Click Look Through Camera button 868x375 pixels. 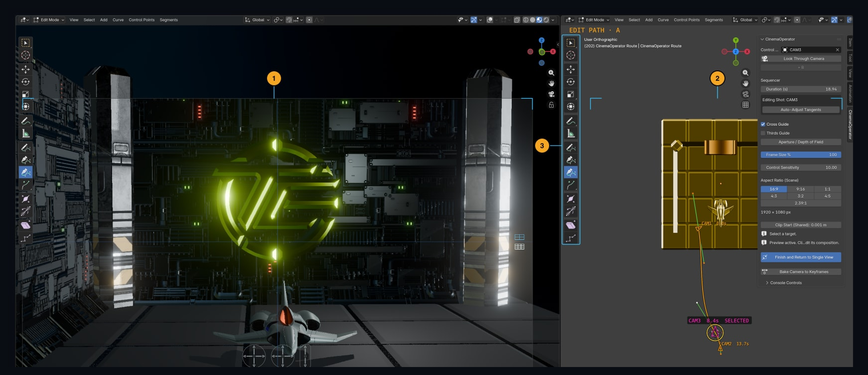click(801, 59)
